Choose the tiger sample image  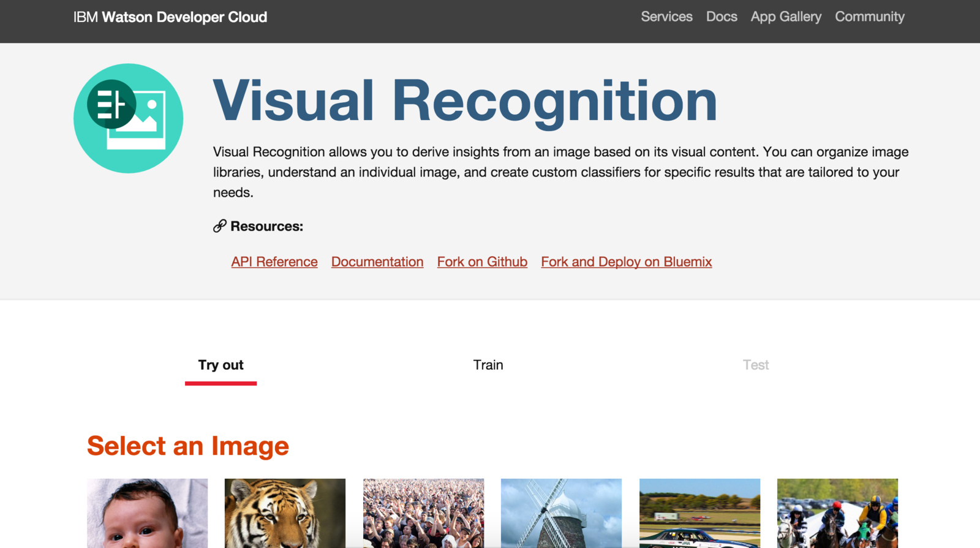285,513
